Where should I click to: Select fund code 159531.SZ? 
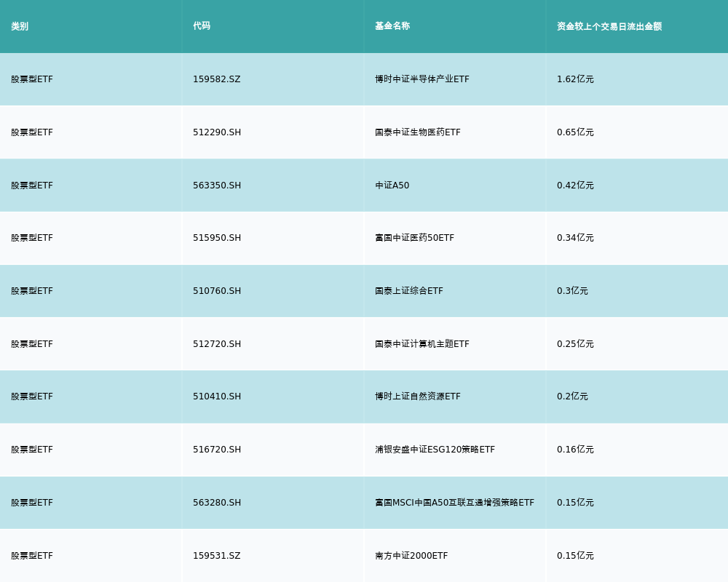tap(216, 556)
